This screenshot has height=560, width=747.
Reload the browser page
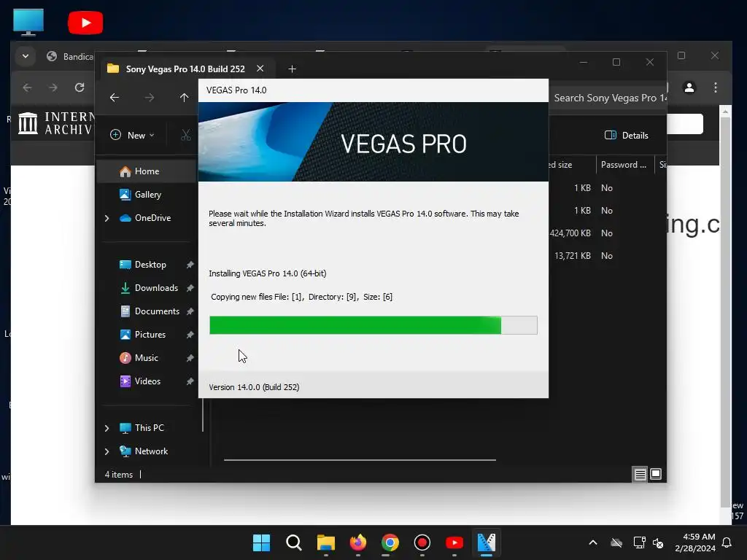pos(80,87)
